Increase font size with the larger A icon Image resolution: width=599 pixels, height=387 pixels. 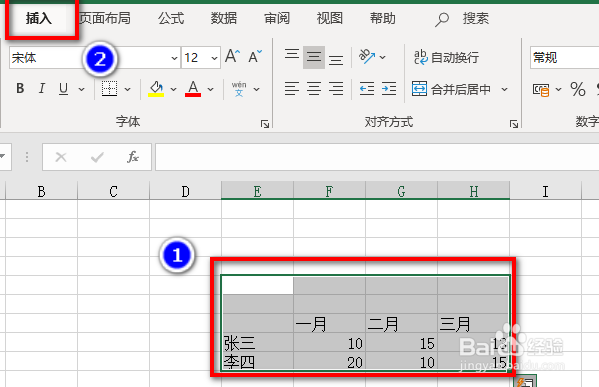coord(233,57)
